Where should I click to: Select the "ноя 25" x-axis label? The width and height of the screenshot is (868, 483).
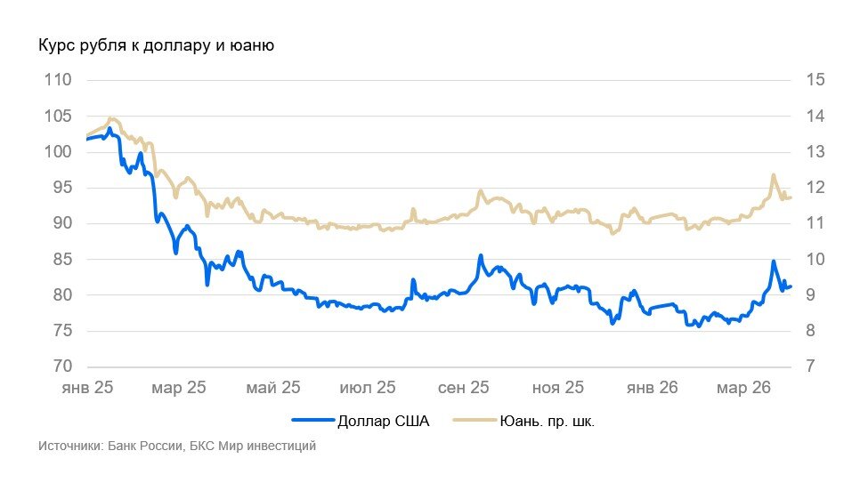pos(558,388)
